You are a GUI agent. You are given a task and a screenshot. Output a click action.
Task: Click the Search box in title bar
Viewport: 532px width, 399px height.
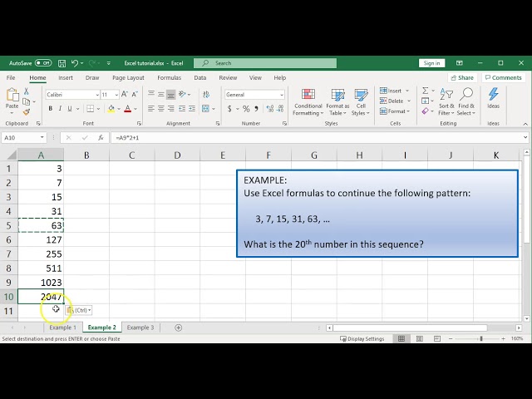coord(265,63)
